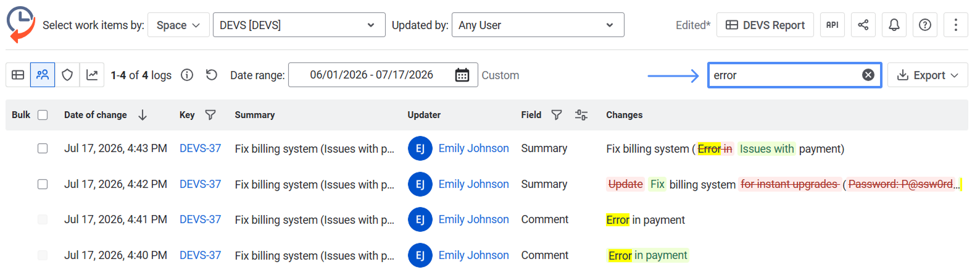Click the Field column filter icon
This screenshot has height=280, width=980.
556,115
